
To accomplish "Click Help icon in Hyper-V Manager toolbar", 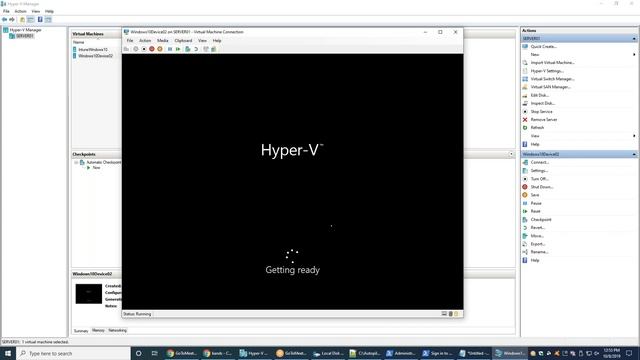I will (x=40, y=20).
